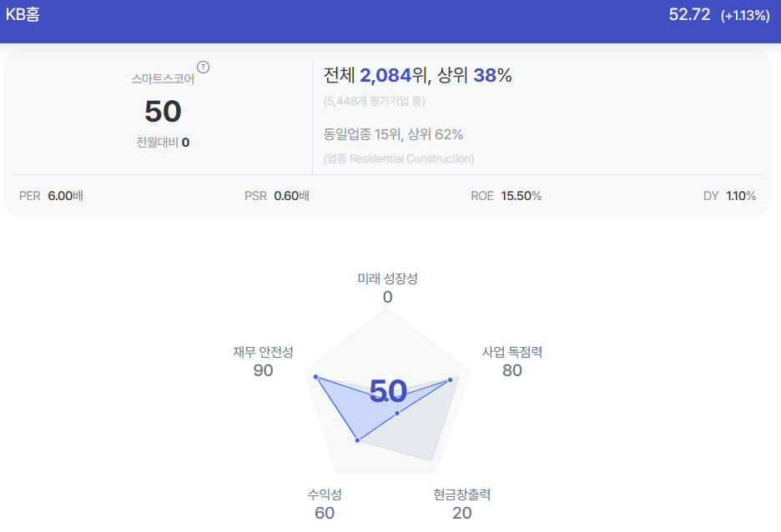The width and height of the screenshot is (781, 532).
Task: Click the ROE 15.50% metric
Action: 506,196
